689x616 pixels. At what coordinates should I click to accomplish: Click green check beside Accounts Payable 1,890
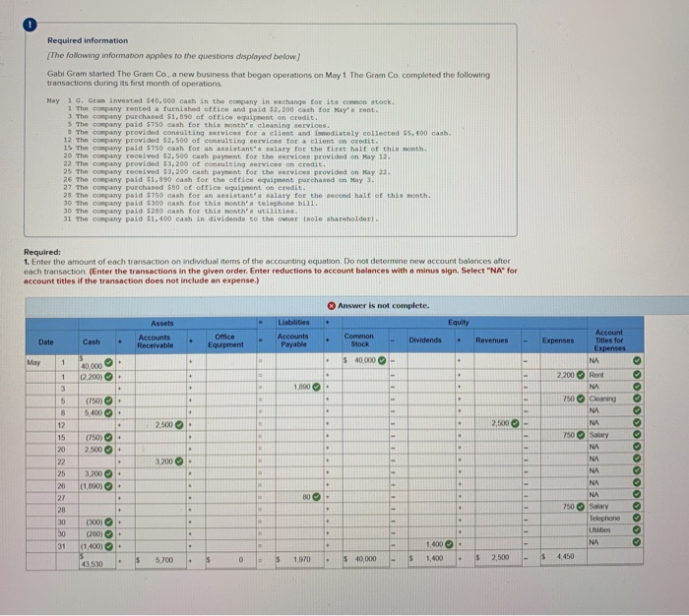(x=316, y=387)
